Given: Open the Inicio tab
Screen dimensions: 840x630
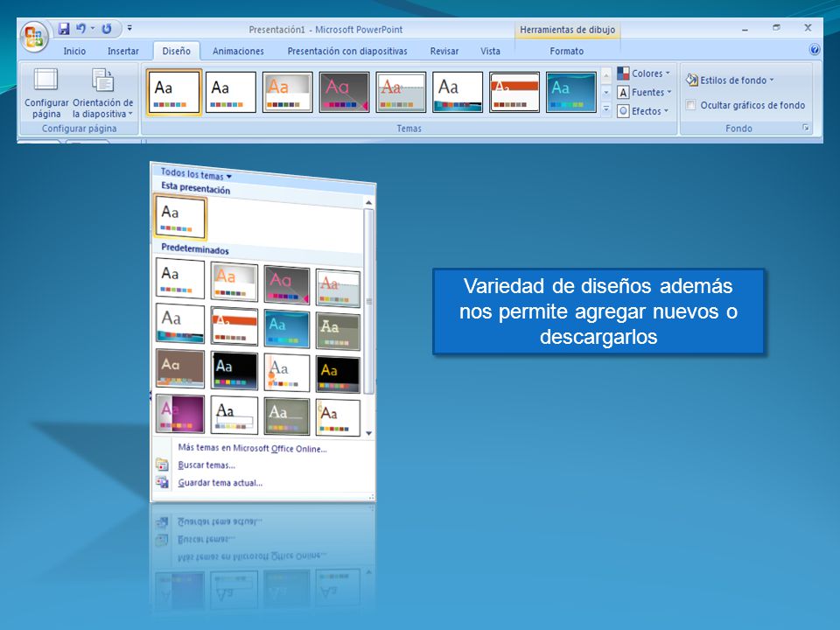Looking at the screenshot, I should 74,51.
